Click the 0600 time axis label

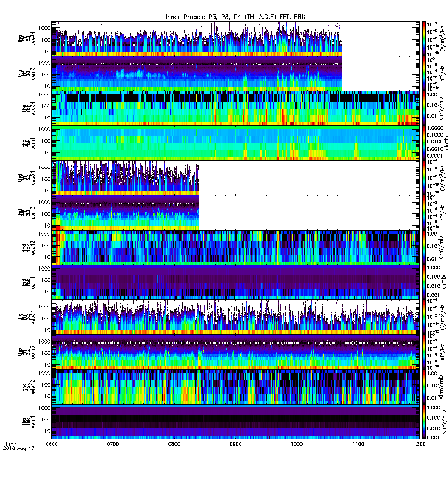pos(51,444)
